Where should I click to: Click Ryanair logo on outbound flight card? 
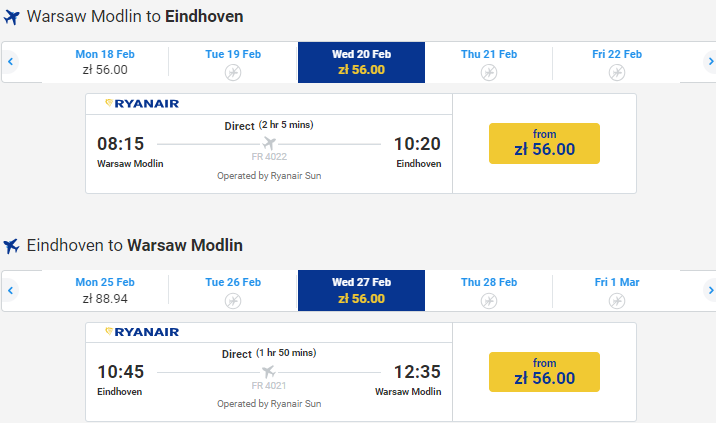pos(142,103)
